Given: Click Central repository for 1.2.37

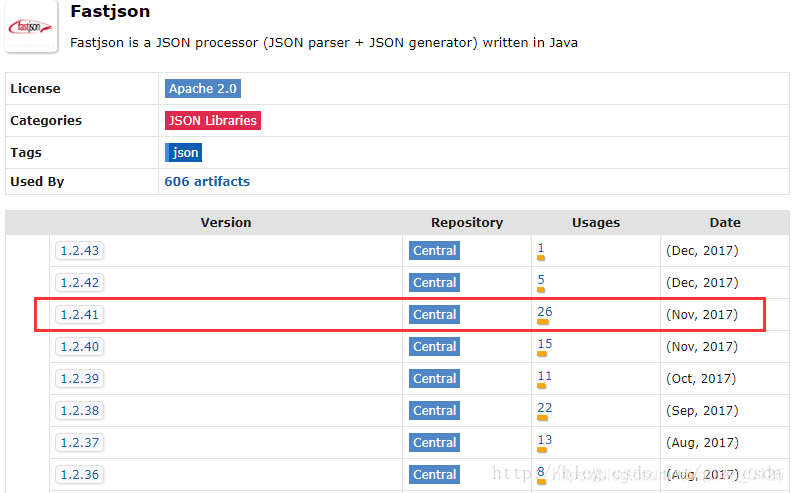Looking at the screenshot, I should point(434,442).
